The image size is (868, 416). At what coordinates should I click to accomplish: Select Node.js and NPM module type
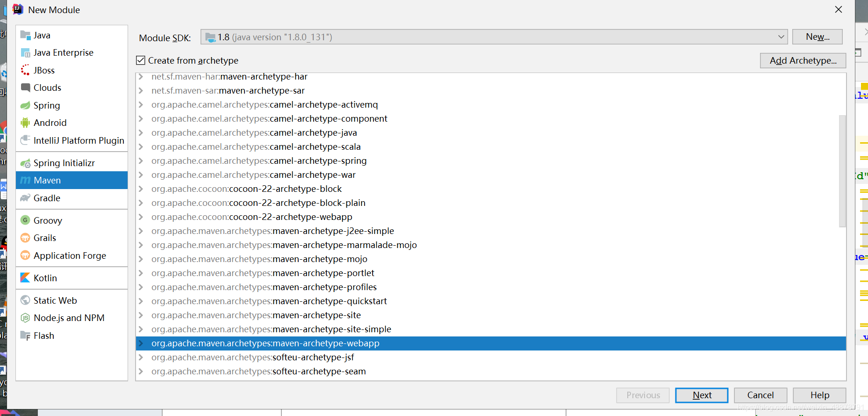[72, 318]
